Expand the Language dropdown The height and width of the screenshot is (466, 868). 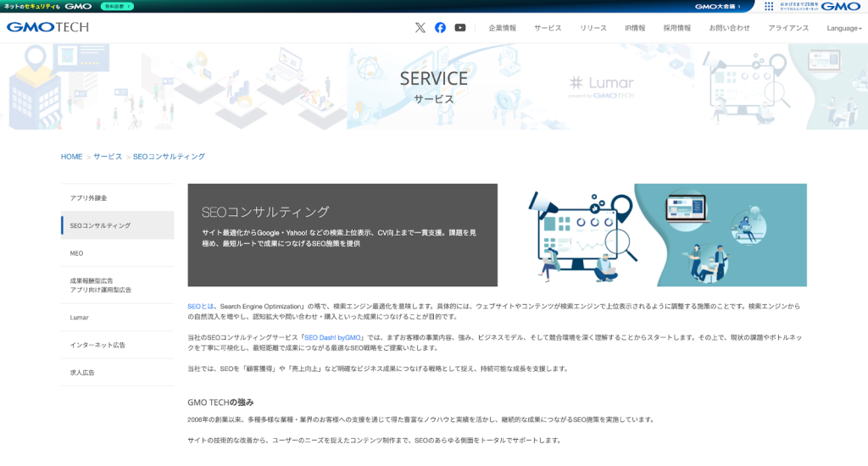tap(843, 28)
